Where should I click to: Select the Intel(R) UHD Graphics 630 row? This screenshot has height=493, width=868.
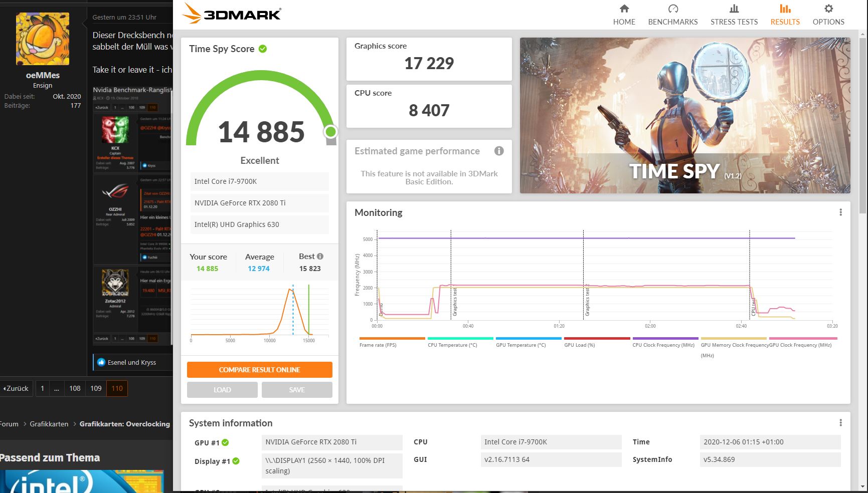click(259, 224)
